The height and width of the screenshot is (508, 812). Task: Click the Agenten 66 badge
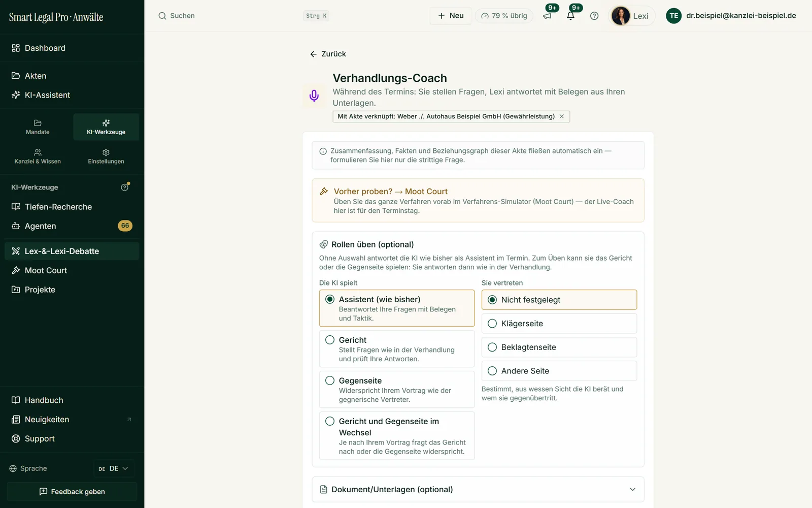[x=125, y=226]
